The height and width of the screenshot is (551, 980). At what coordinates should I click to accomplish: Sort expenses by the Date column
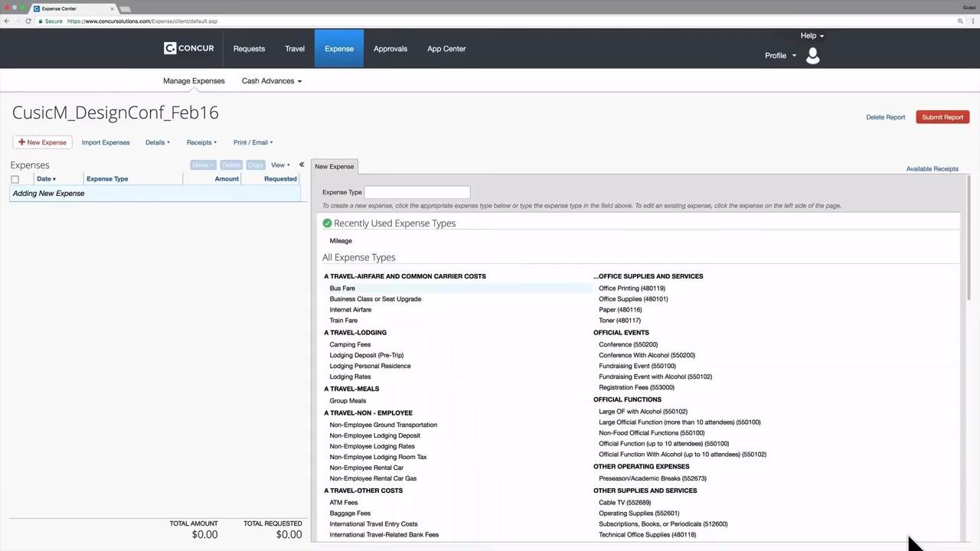(x=47, y=179)
